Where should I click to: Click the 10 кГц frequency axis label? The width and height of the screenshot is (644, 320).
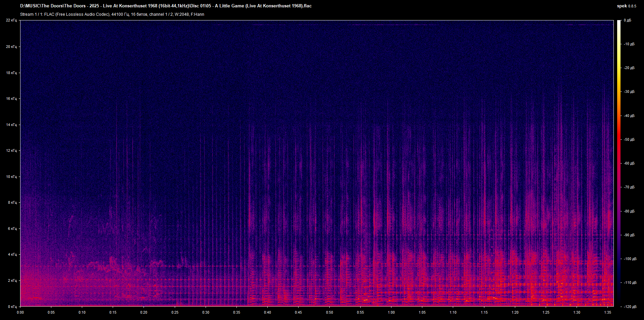tap(11, 177)
